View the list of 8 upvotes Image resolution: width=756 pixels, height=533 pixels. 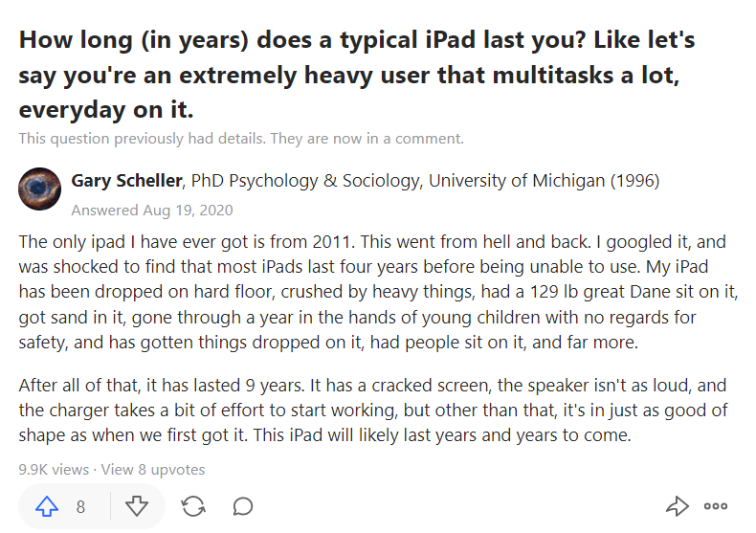pos(153,470)
